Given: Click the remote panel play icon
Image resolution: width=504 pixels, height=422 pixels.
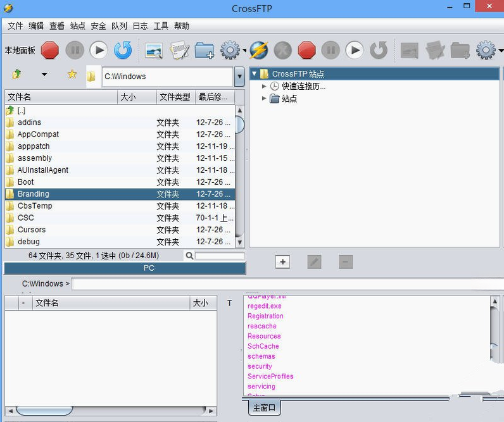Looking at the screenshot, I should pyautogui.click(x=355, y=51).
